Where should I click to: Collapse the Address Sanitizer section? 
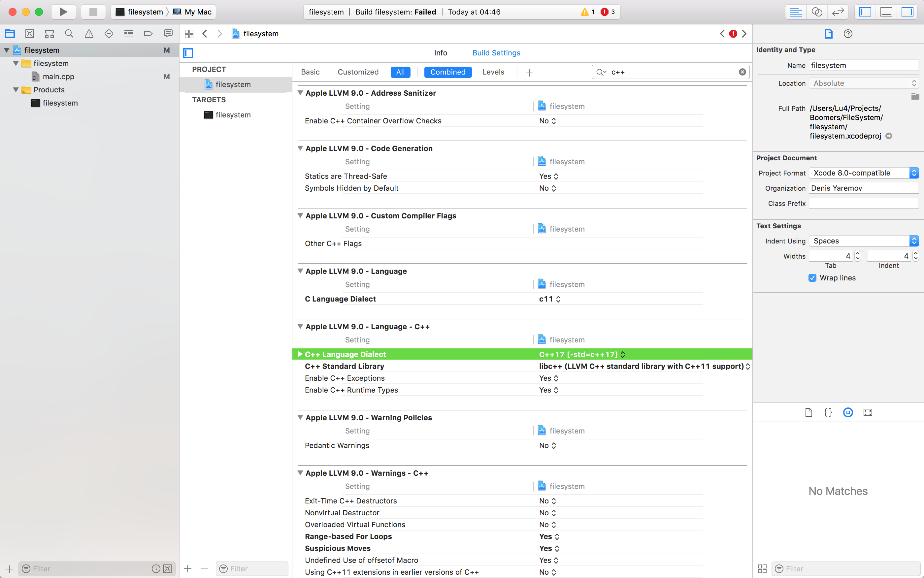coord(301,93)
